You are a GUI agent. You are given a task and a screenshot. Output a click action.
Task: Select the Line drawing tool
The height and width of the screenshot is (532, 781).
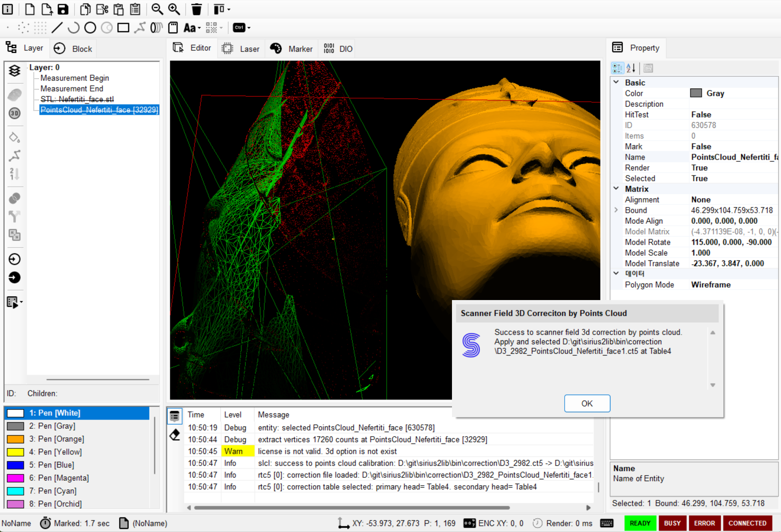tap(57, 28)
